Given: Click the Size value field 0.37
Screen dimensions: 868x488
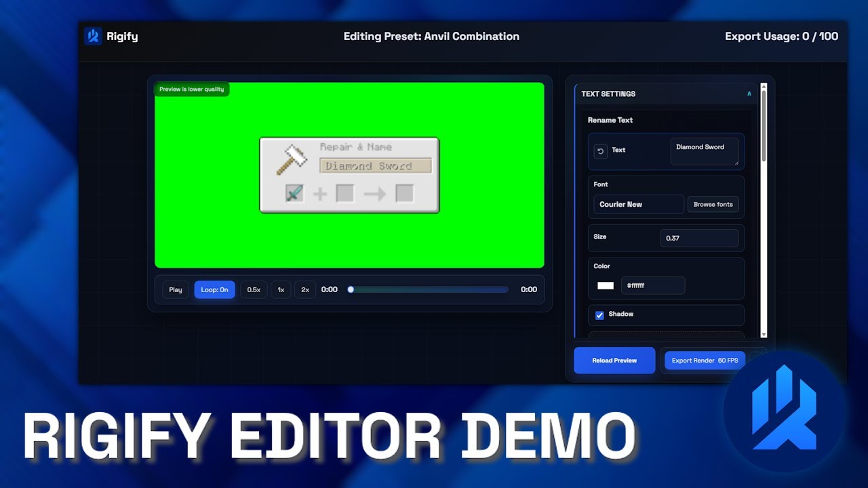Looking at the screenshot, I should [699, 238].
